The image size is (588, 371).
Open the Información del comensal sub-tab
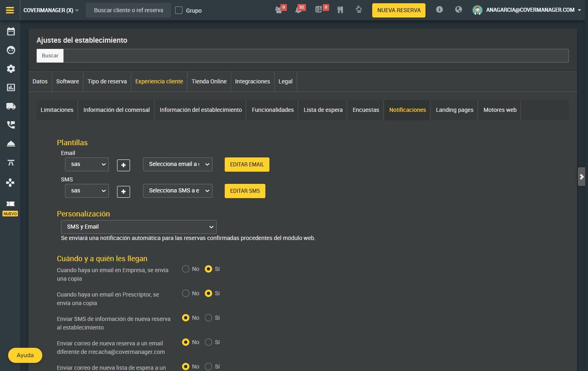[117, 110]
